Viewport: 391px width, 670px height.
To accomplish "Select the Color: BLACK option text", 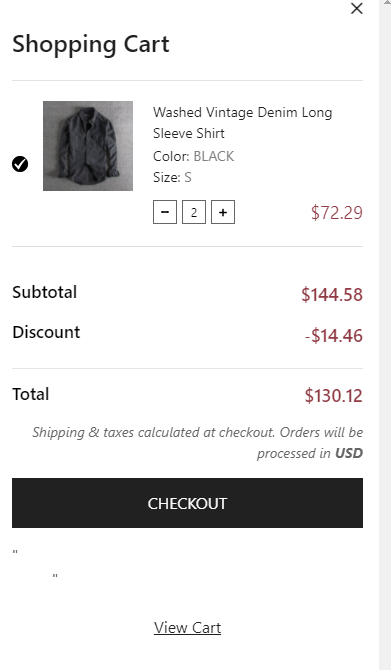I will 194,156.
